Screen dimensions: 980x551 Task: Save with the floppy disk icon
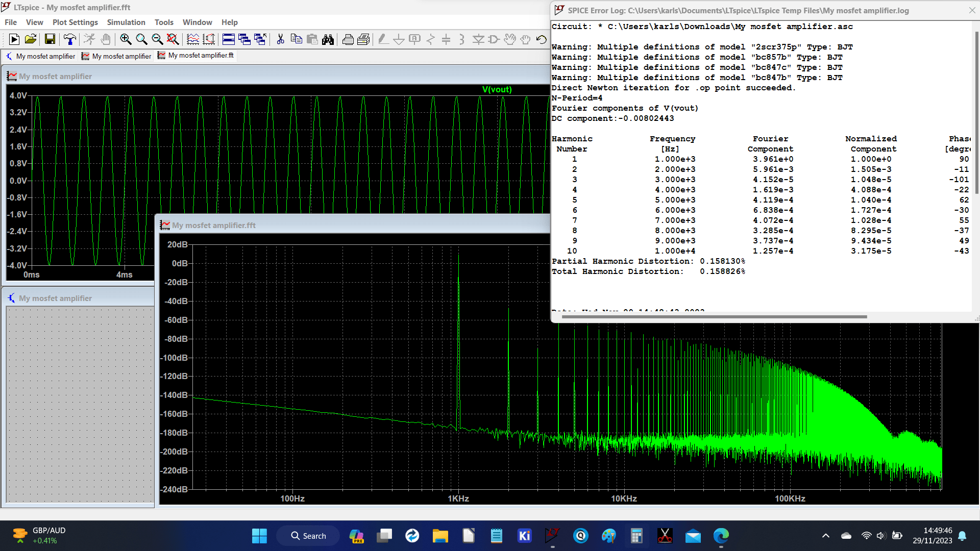pos(50,39)
